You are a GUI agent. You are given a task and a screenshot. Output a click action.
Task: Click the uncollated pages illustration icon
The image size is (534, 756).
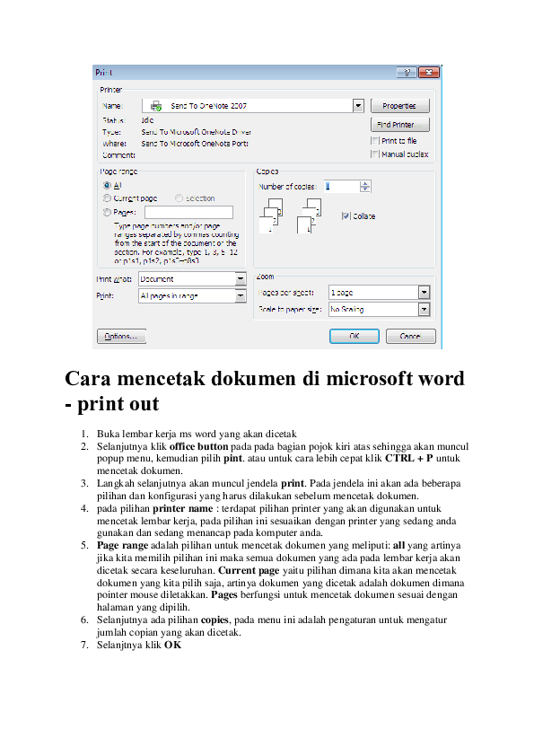click(309, 216)
